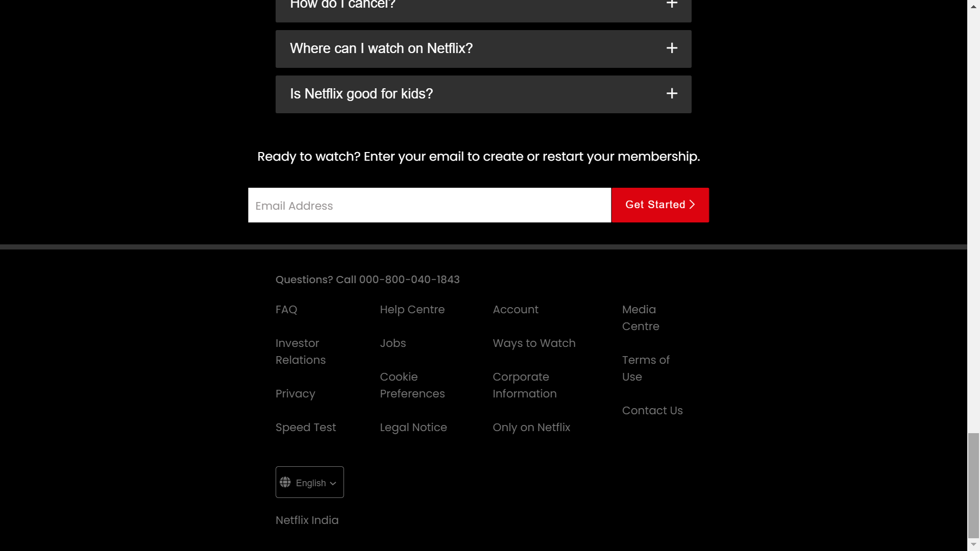Click the chevron arrow inside Get Started button
This screenshot has width=980, height=551.
(692, 205)
